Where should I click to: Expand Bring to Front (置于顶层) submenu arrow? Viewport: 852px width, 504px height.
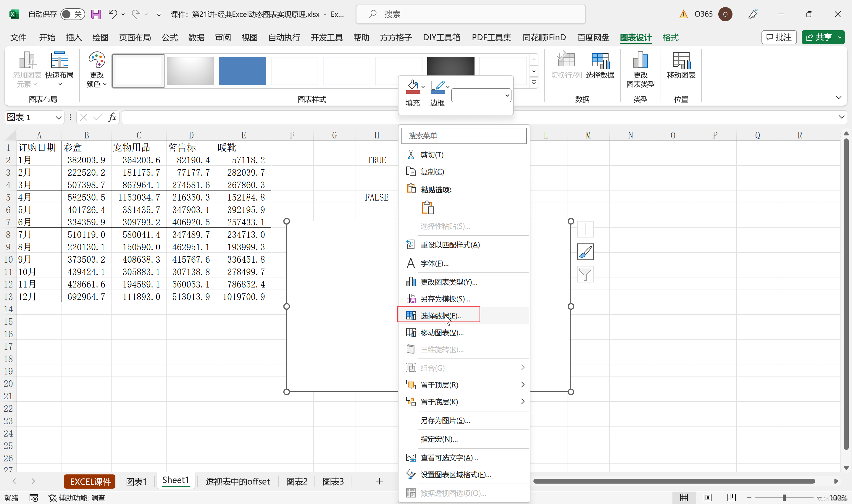click(523, 385)
